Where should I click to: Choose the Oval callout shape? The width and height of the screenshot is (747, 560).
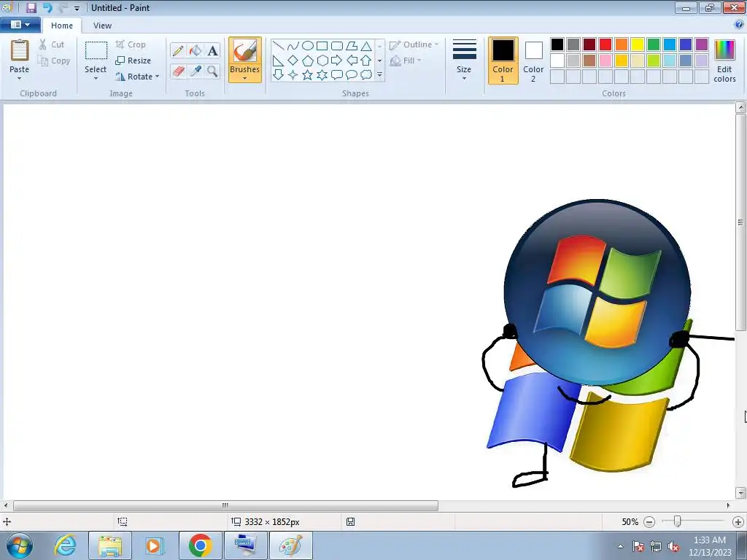(x=352, y=75)
